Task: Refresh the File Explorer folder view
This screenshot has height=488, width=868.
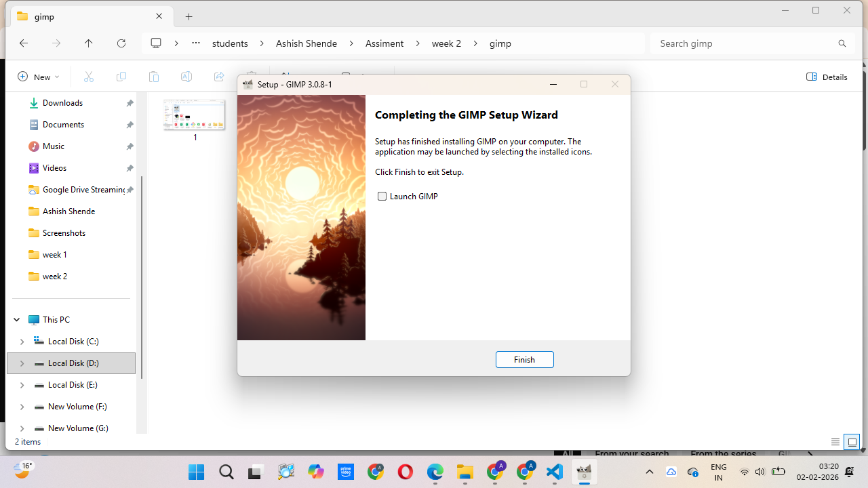Action: [121, 43]
